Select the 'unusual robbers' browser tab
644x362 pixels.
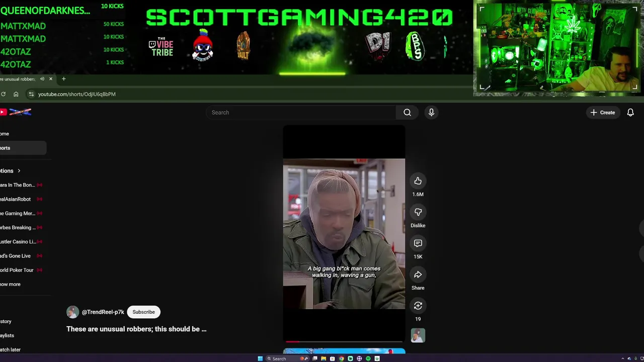[18, 79]
